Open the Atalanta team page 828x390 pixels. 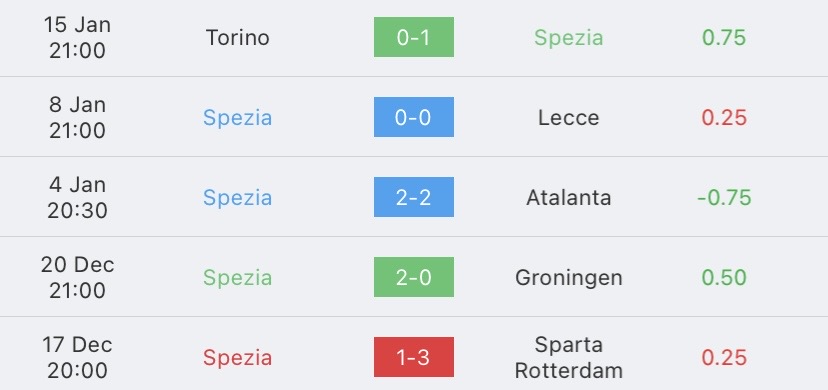tap(569, 197)
